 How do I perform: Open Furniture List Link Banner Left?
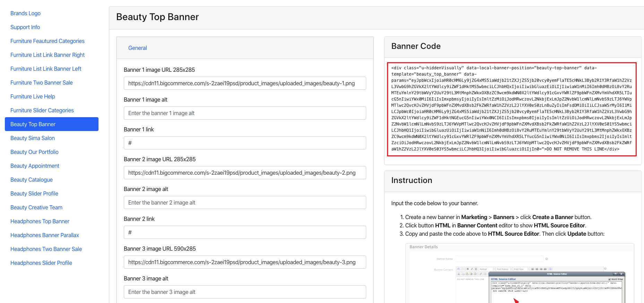tap(46, 69)
